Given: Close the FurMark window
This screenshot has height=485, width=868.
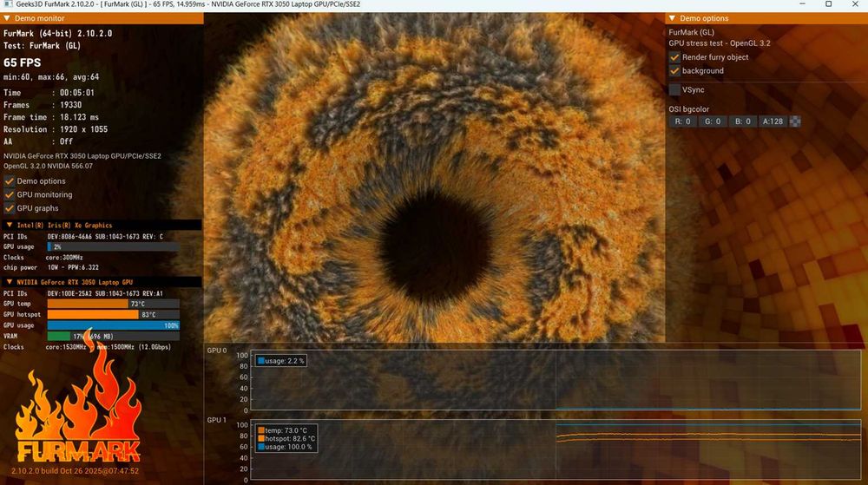Looking at the screenshot, I should [855, 4].
